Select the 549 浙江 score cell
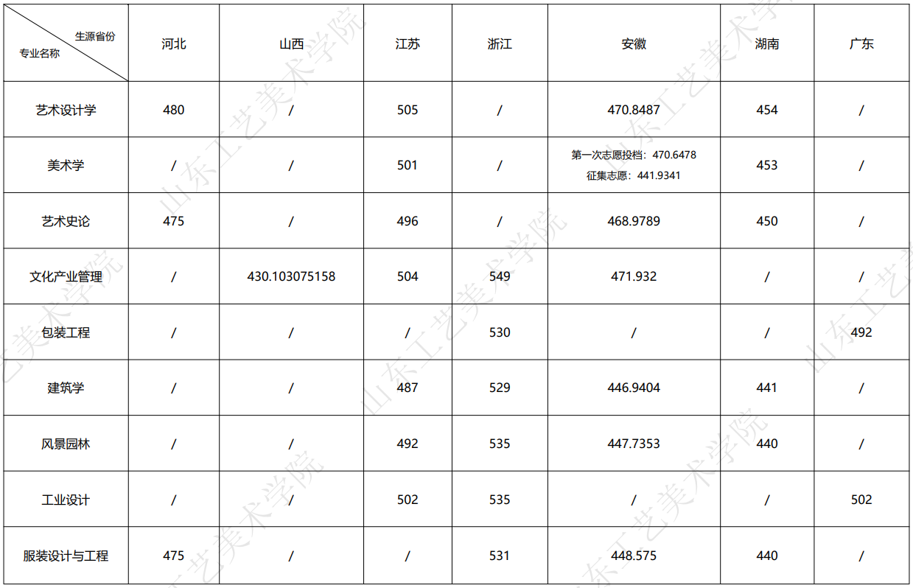The height and width of the screenshot is (588, 913). point(500,276)
